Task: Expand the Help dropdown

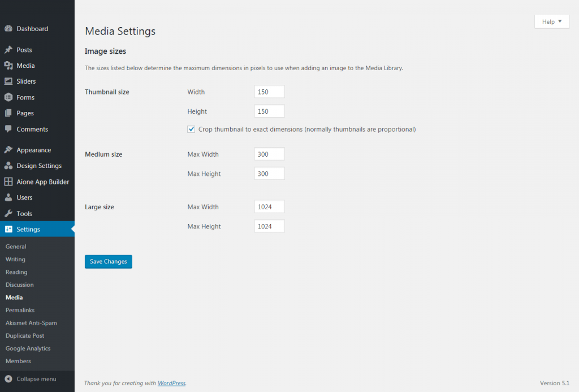Action: pos(552,21)
